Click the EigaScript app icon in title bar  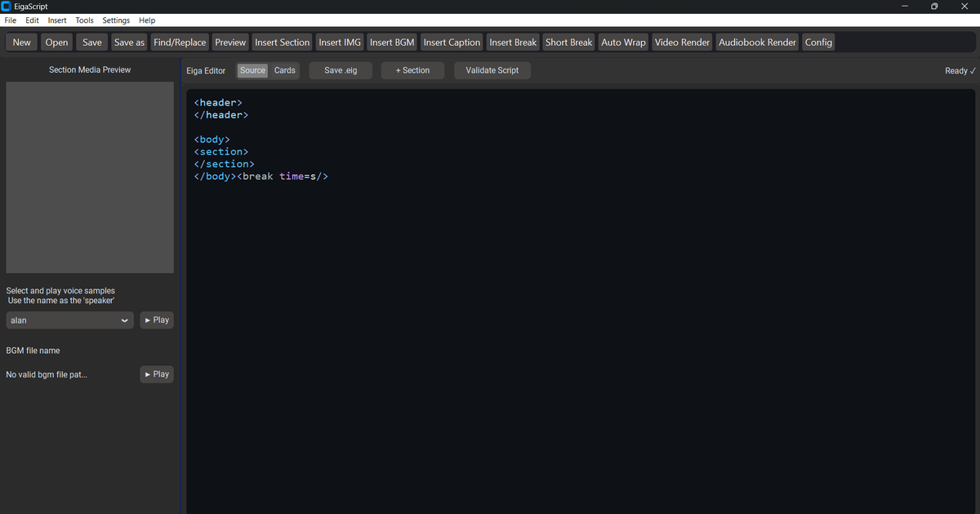coord(7,7)
